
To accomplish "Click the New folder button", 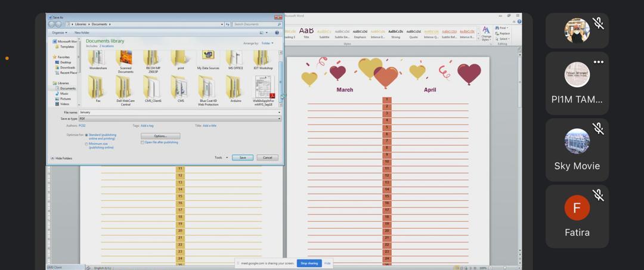I will point(82,32).
